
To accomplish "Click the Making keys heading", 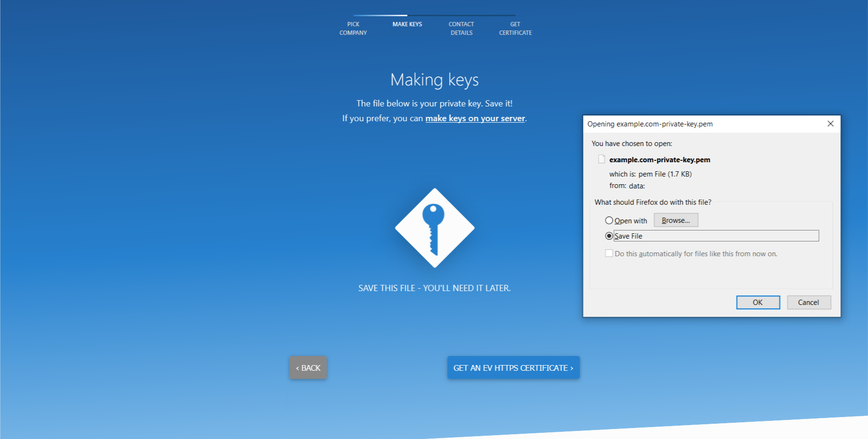I will pos(434,80).
